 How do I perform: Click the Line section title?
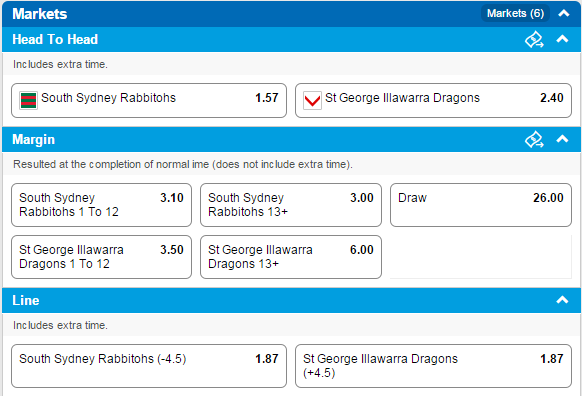coord(26,300)
